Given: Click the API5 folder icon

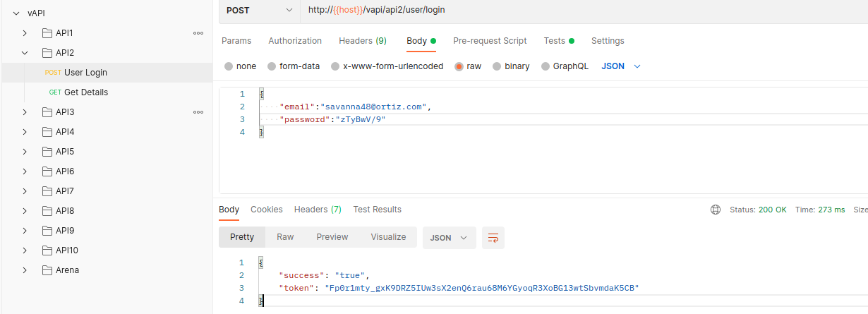Looking at the screenshot, I should click(47, 152).
